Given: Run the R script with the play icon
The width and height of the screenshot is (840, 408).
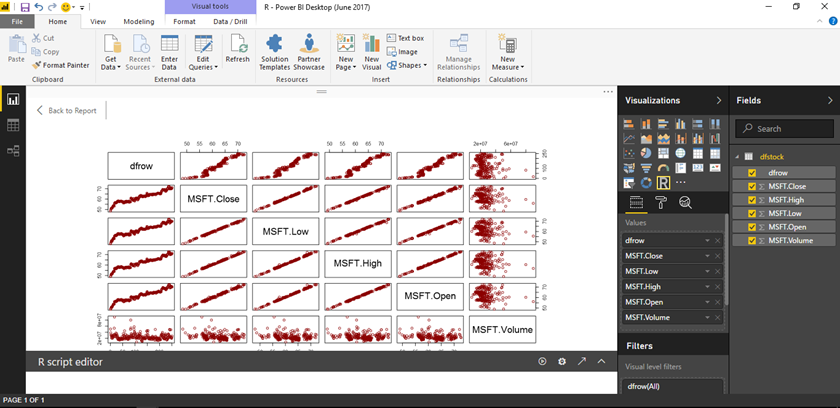Looking at the screenshot, I should pos(542,361).
